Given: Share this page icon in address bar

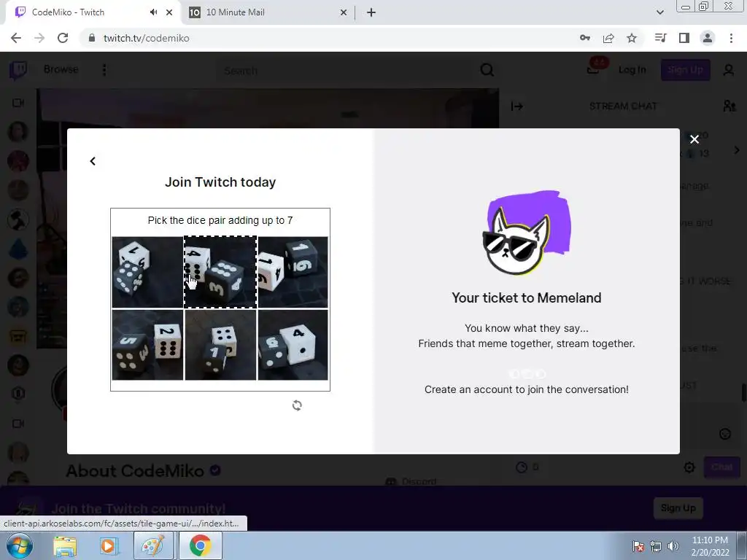Looking at the screenshot, I should coord(608,38).
